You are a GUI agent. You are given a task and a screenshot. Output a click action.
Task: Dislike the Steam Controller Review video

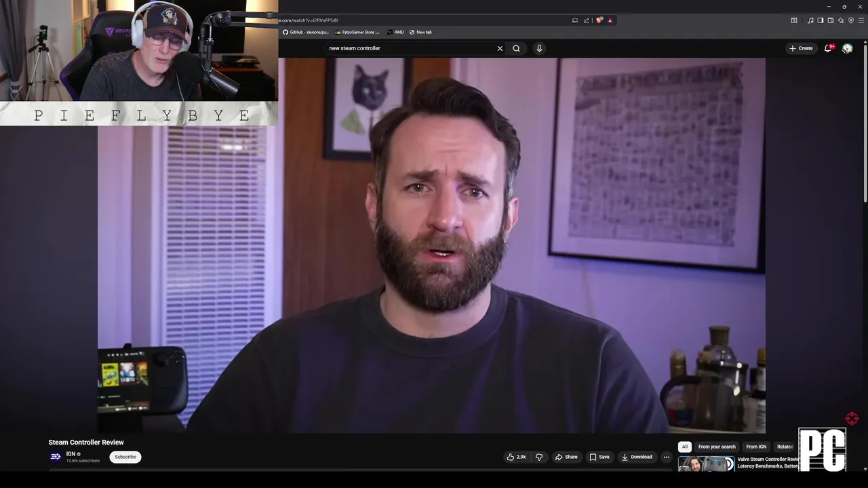click(539, 457)
